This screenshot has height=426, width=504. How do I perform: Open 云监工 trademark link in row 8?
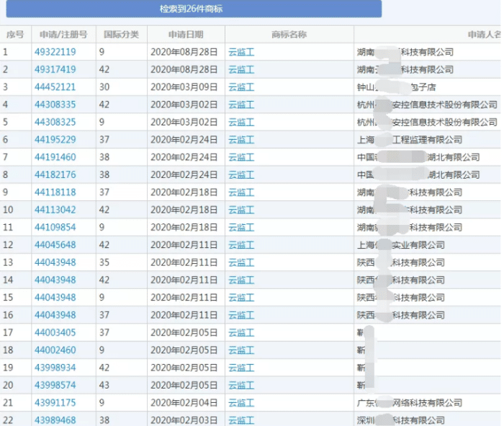241,174
